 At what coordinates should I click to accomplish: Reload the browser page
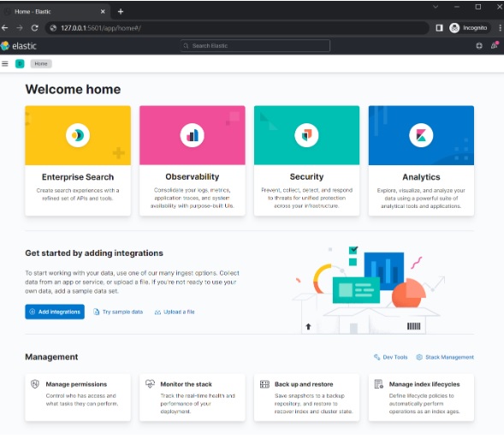click(35, 28)
